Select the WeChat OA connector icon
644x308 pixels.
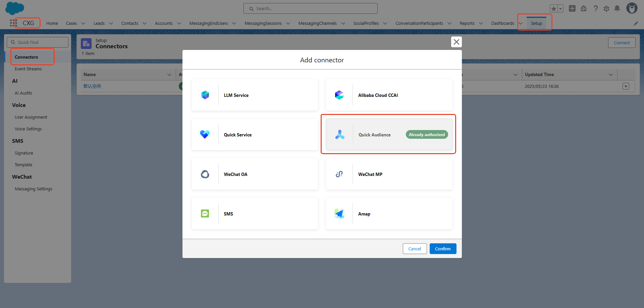click(x=205, y=174)
